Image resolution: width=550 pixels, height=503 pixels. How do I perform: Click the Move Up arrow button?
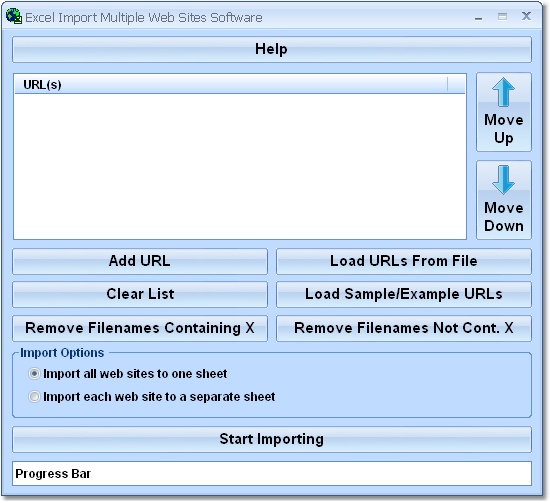point(504,112)
